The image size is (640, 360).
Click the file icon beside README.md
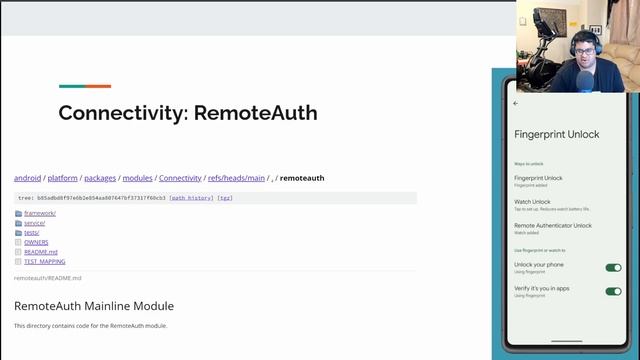(18, 252)
